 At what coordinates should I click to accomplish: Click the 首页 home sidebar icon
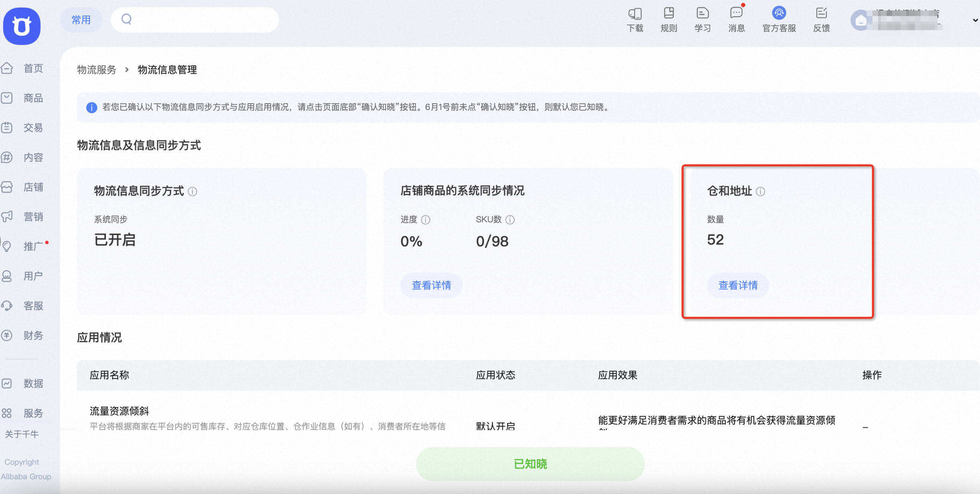(7, 68)
